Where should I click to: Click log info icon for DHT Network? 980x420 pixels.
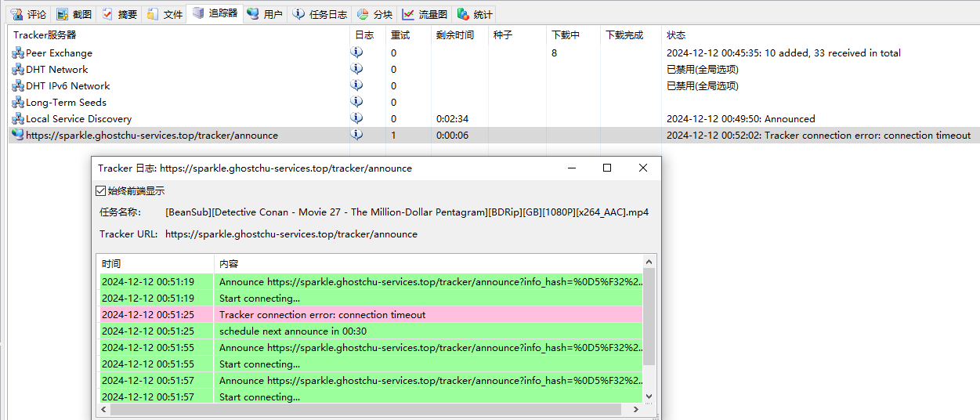pyautogui.click(x=356, y=69)
